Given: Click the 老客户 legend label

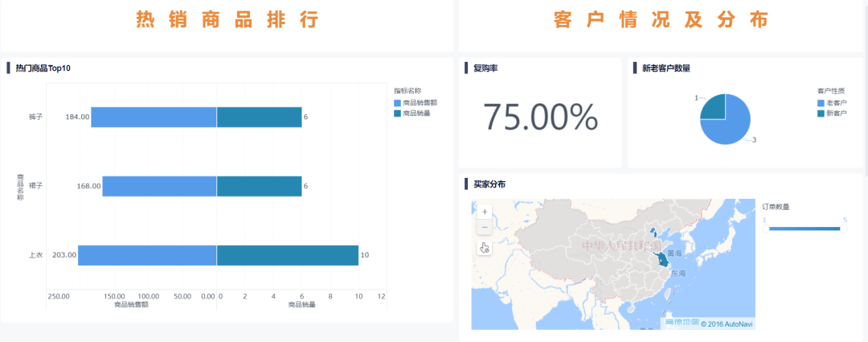Looking at the screenshot, I should (836, 103).
